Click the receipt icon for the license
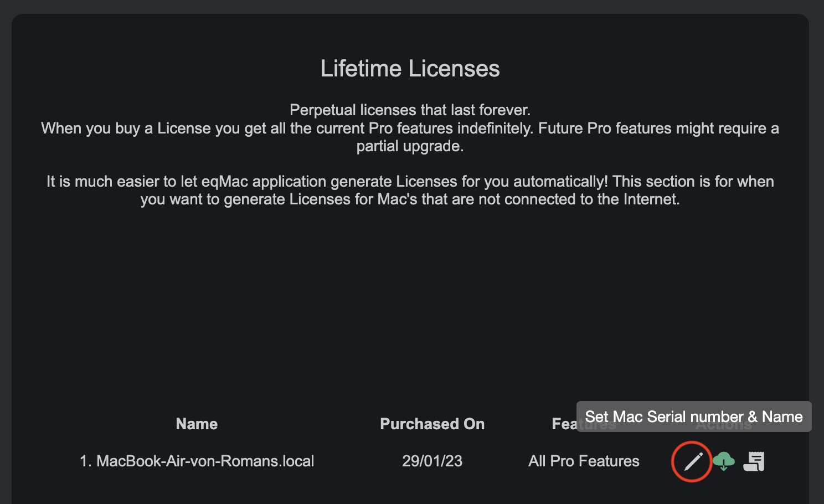The image size is (824, 504). [x=754, y=460]
